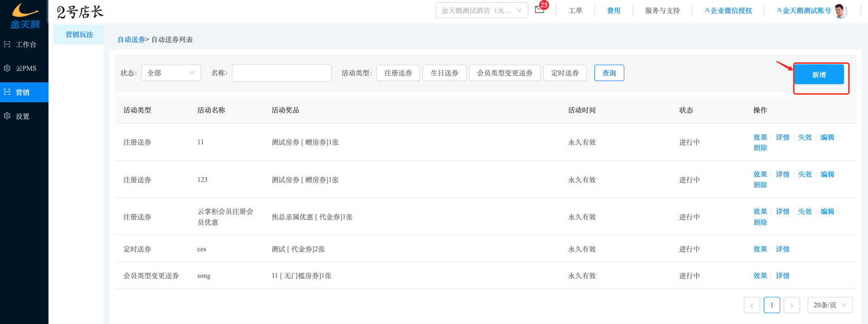Click 详情 for activity 11
Screen dimensions: 868x324
[x=782, y=137]
